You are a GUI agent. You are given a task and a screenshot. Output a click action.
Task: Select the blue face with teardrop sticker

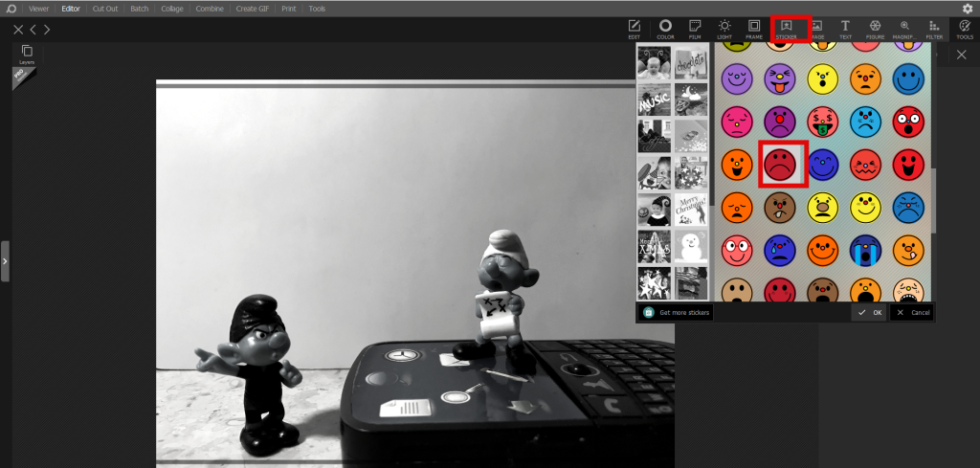point(780,251)
